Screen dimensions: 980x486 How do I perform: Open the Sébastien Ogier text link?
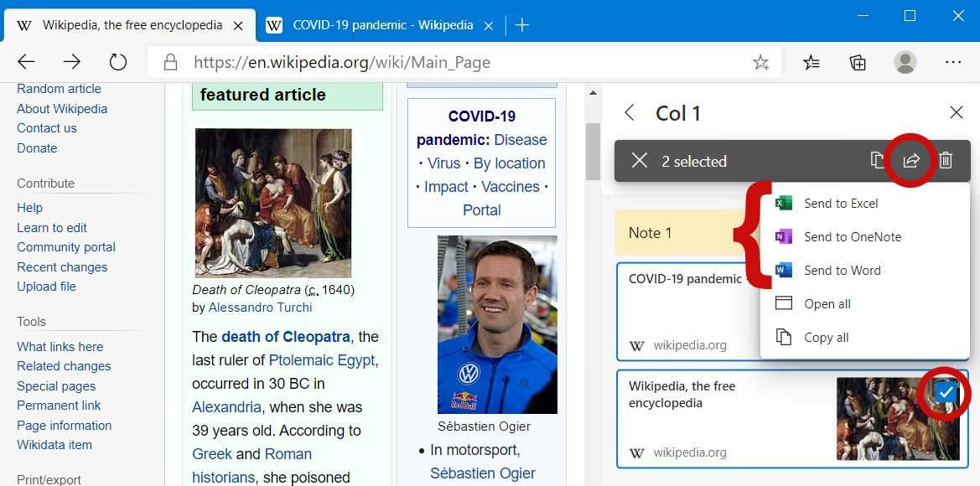483,473
